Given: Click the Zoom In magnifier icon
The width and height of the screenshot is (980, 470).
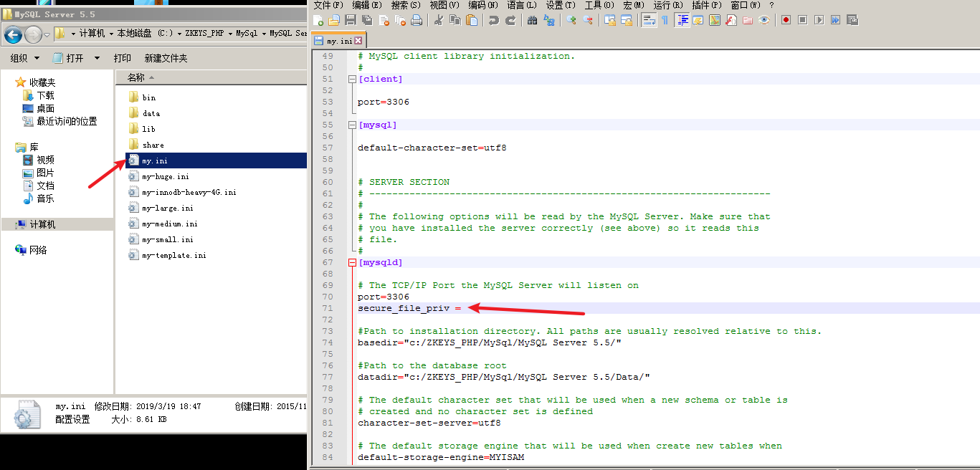Looking at the screenshot, I should (571, 20).
